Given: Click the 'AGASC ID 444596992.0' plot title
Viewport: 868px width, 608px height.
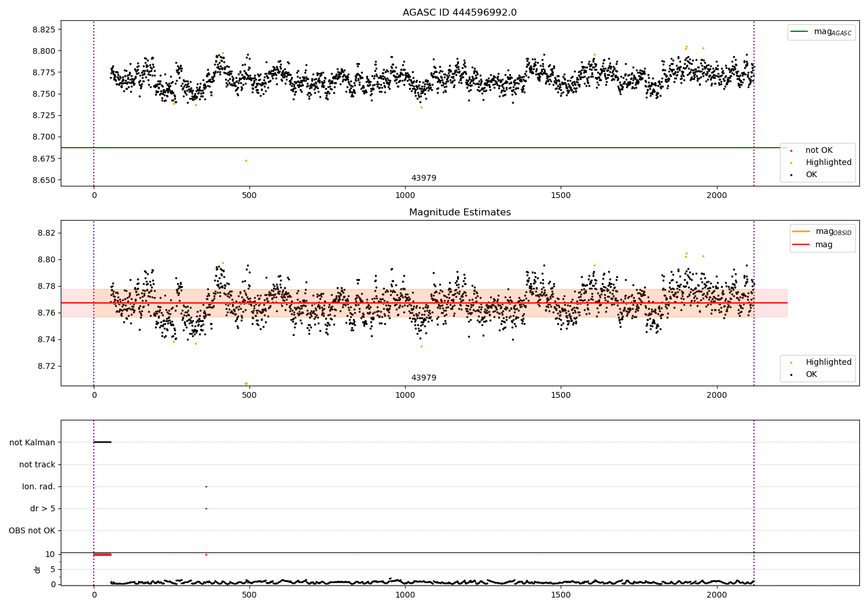Looking at the screenshot, I should tap(459, 13).
